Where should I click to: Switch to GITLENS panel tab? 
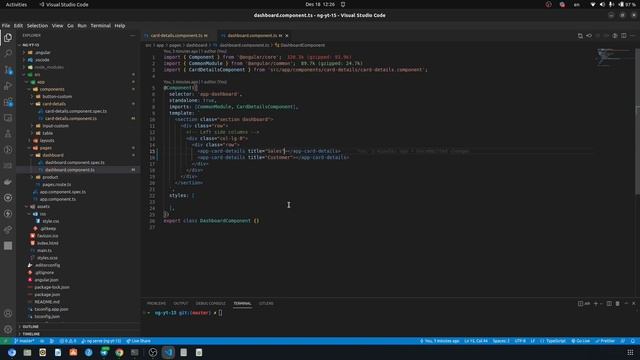pyautogui.click(x=266, y=303)
